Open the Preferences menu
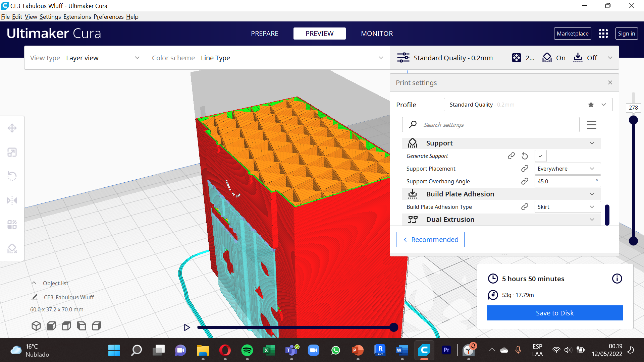The image size is (644, 362). click(x=109, y=17)
